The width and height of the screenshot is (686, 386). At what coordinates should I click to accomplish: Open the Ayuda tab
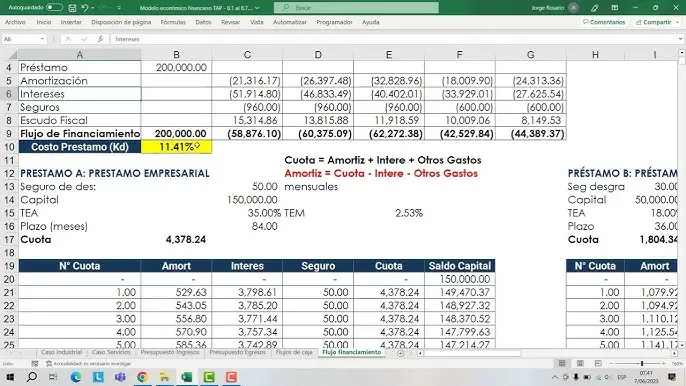pyautogui.click(x=371, y=22)
